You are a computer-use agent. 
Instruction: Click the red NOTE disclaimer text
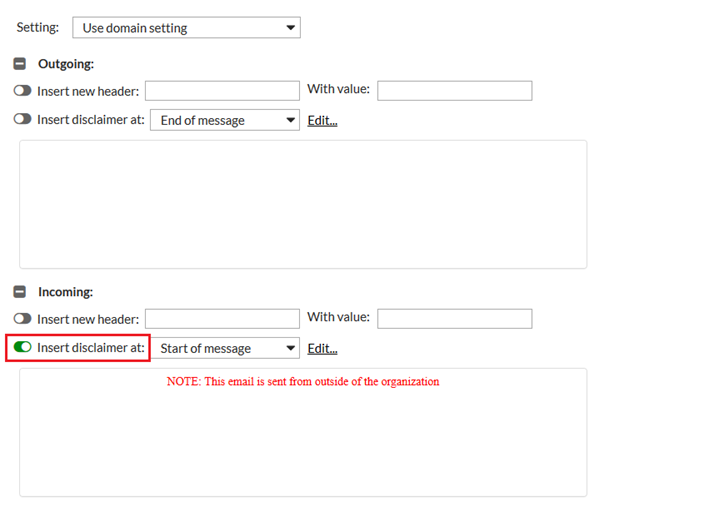(302, 382)
